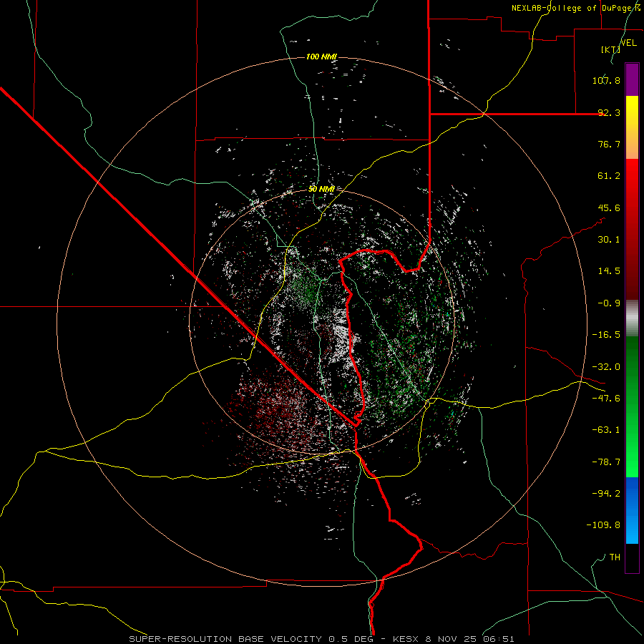Click the -0.9 legend value
This screenshot has height=644, width=644.
point(609,303)
